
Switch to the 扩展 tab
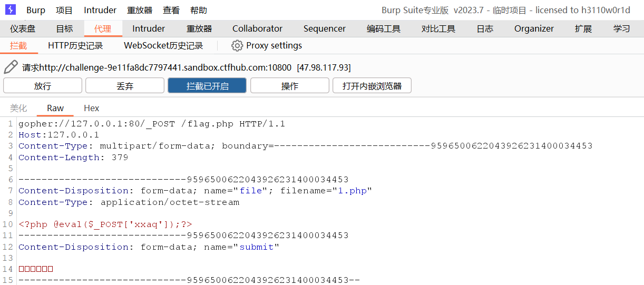pyautogui.click(x=583, y=28)
